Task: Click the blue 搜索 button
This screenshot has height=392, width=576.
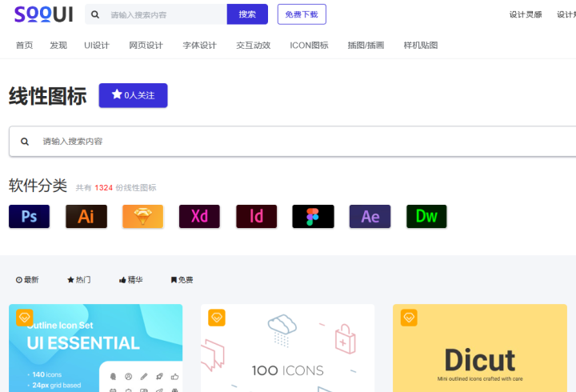Action: click(247, 14)
